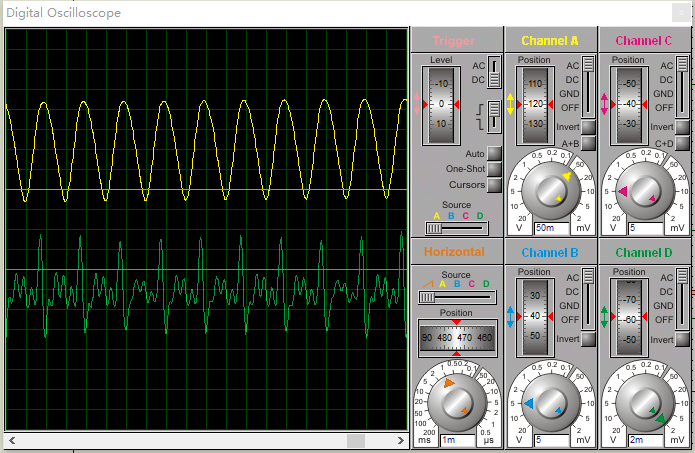Viewport: 695px width, 453px height.
Task: Click the Horizontal Position thumbwheel
Action: pos(457,338)
